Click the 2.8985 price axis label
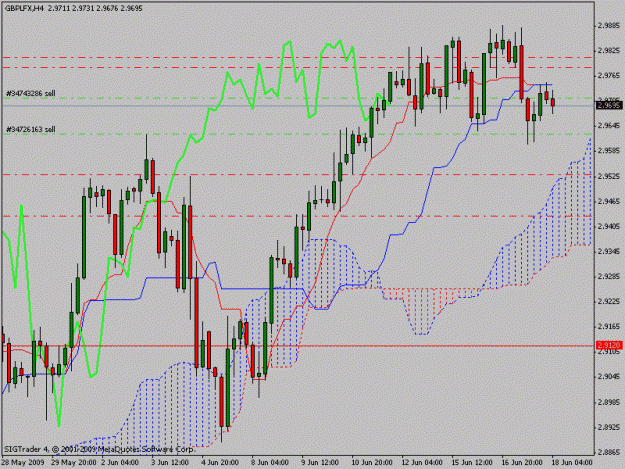This screenshot has height=469, width=625. pyautogui.click(x=609, y=402)
